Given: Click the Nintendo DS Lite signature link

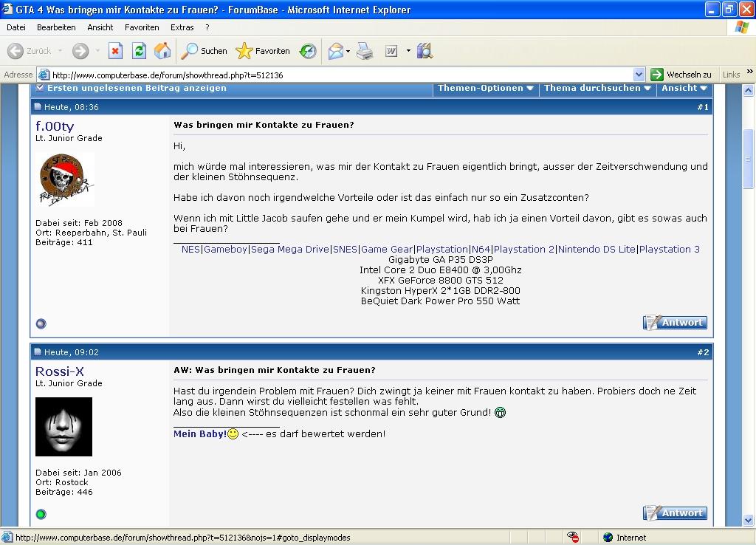Looking at the screenshot, I should 597,250.
